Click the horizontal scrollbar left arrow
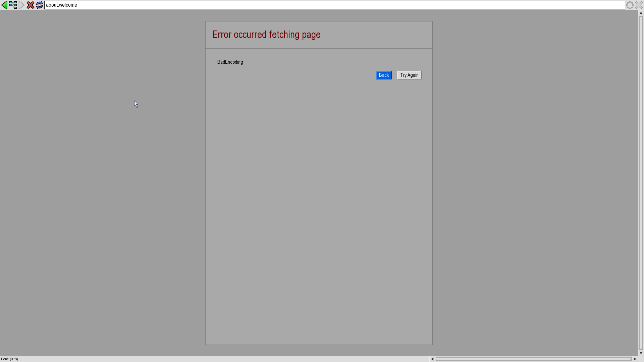The height and width of the screenshot is (362, 644). click(432, 359)
